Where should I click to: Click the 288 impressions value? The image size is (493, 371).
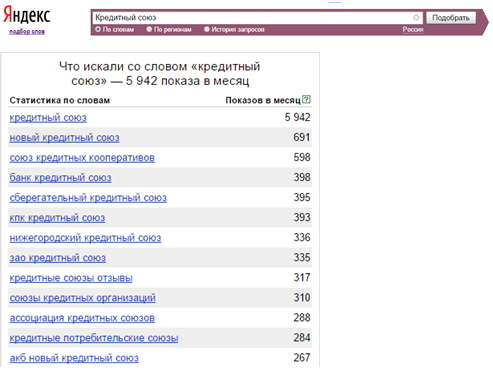coord(302,317)
